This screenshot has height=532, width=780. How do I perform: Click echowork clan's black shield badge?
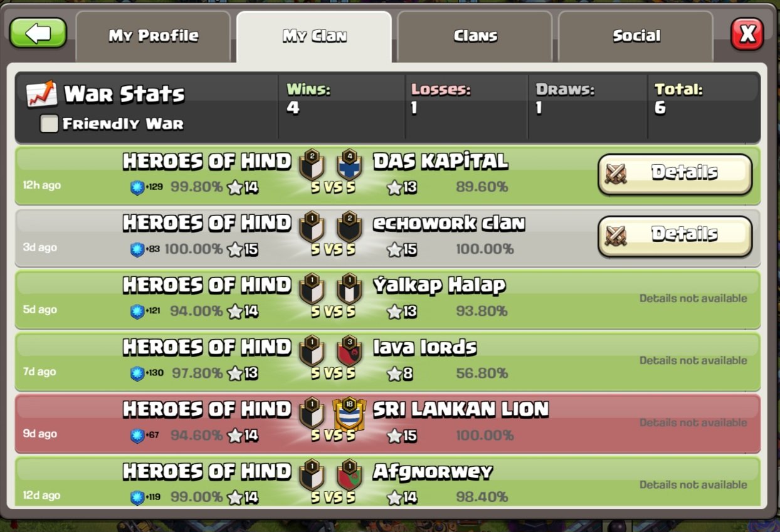click(x=349, y=227)
